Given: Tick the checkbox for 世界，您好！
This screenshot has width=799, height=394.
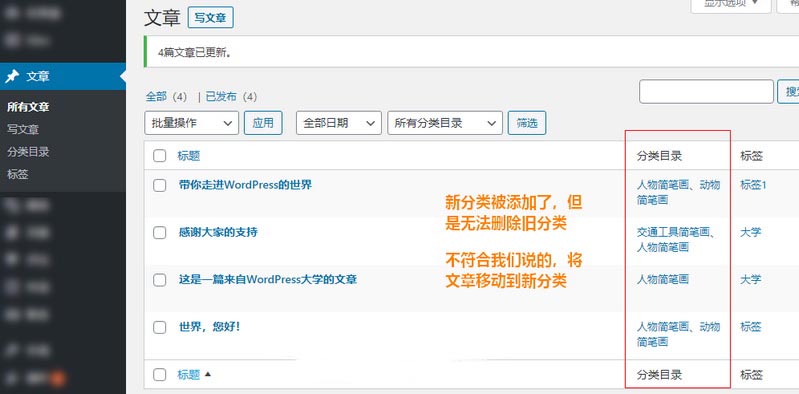Looking at the screenshot, I should tap(159, 327).
